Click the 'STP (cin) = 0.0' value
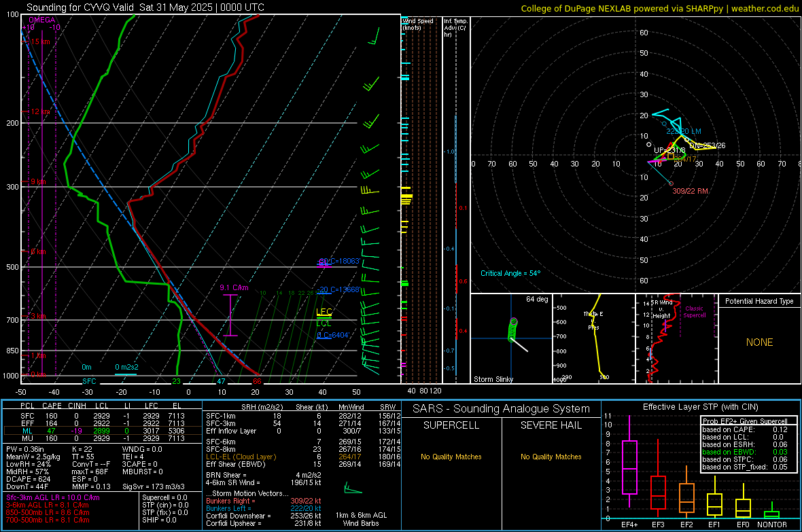The height and width of the screenshot is (532, 802). pos(165,505)
